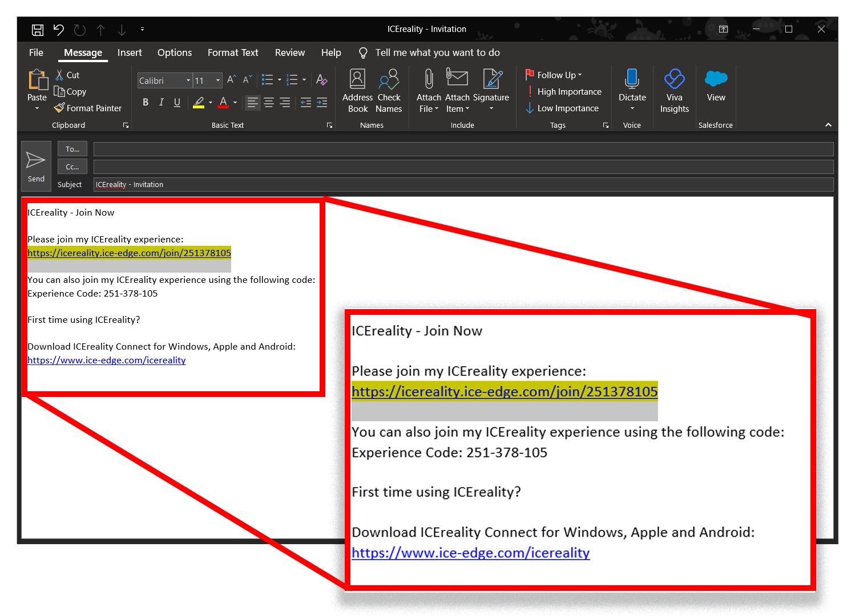Open Customize Quick Access Toolbar dropdown

pos(142,29)
